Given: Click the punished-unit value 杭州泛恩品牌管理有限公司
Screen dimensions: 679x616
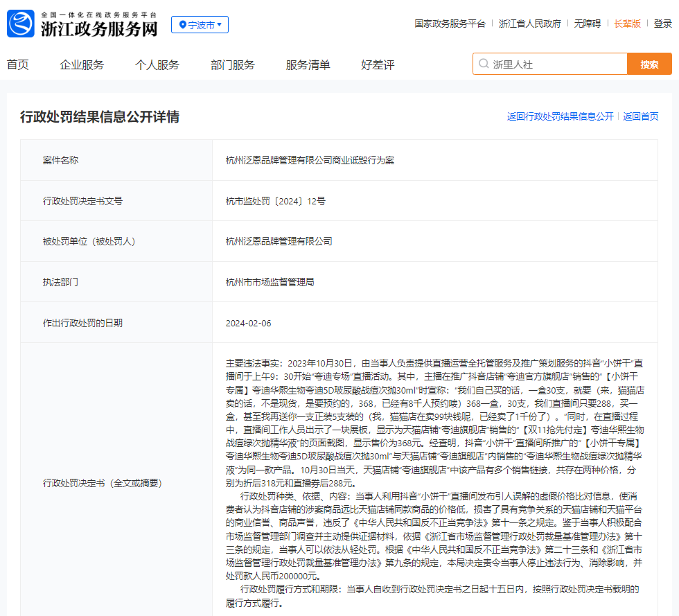Looking at the screenshot, I should click(x=279, y=241).
